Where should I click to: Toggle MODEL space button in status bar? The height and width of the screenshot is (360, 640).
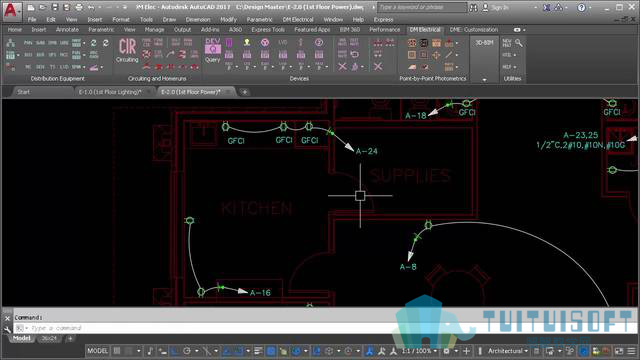98,351
